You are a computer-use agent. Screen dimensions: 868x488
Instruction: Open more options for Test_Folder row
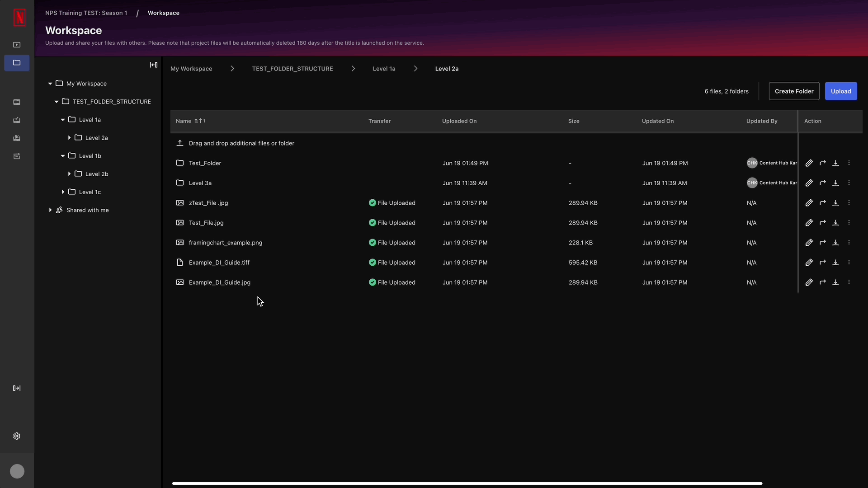849,163
